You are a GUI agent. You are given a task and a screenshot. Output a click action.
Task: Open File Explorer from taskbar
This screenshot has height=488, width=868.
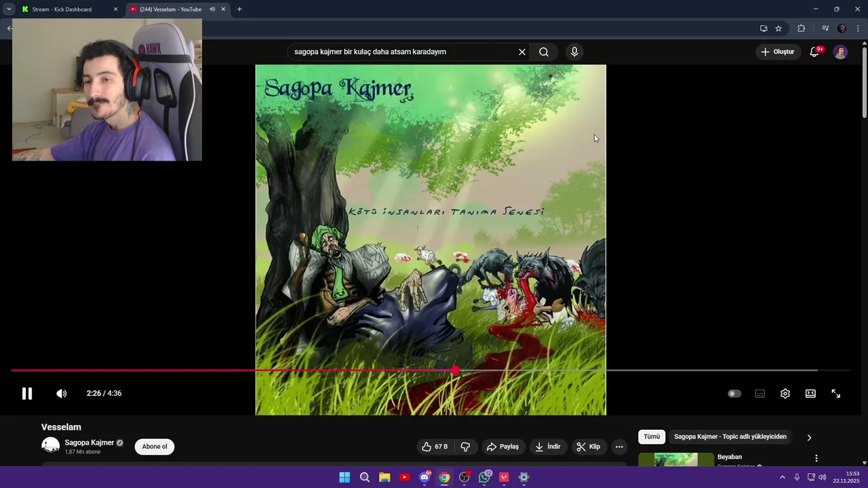384,477
